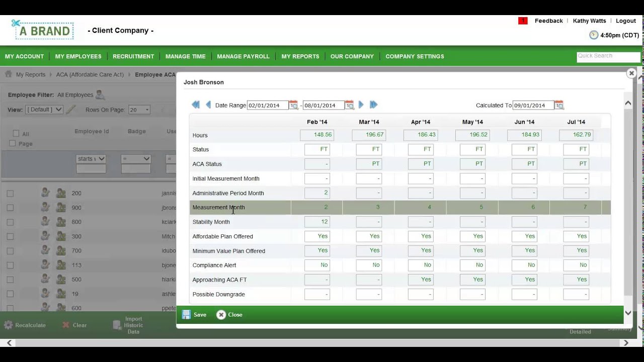Click the home icon in breadcrumb
This screenshot has width=644, height=362.
click(x=9, y=74)
